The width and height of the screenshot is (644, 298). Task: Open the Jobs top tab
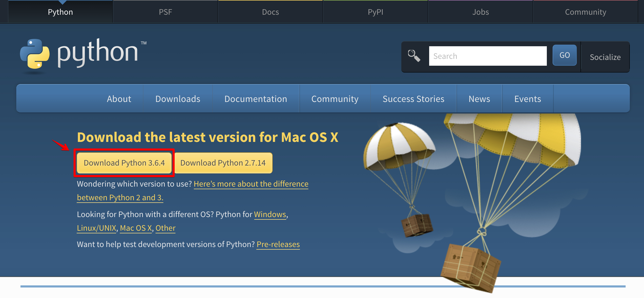pyautogui.click(x=481, y=12)
